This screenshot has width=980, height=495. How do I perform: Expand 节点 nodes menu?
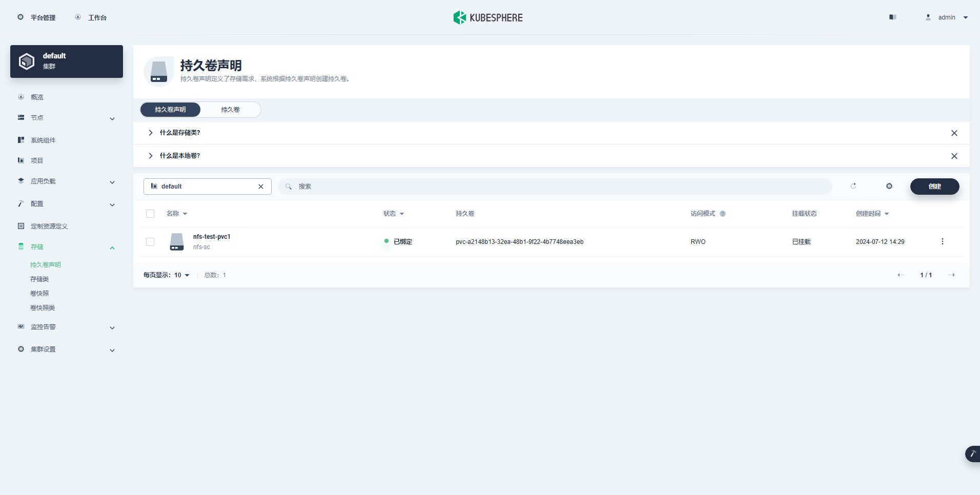67,118
